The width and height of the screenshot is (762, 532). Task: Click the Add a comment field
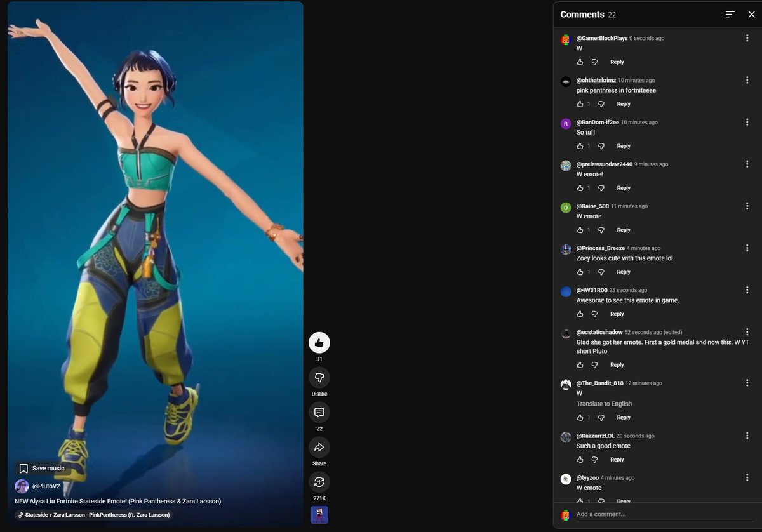coord(664,514)
